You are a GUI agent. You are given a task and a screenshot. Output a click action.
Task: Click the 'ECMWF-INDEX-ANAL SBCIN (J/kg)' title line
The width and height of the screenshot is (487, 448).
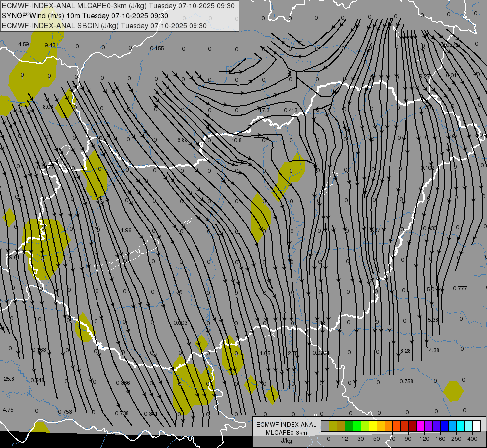(104, 26)
